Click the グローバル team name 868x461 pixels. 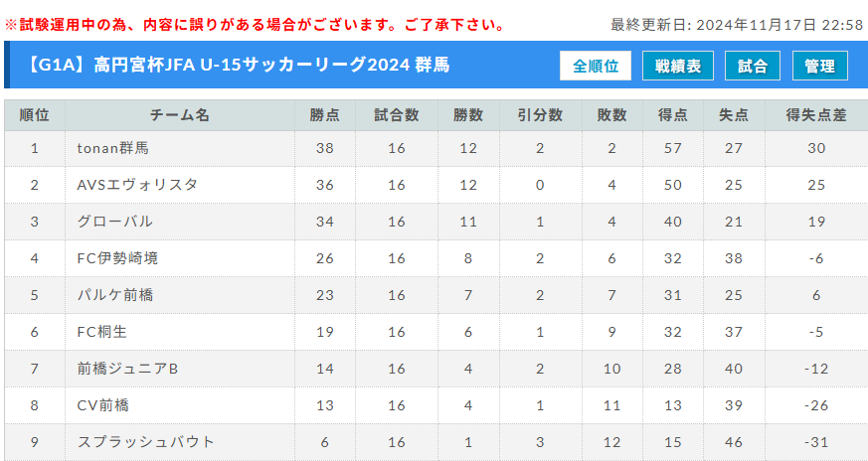click(x=114, y=222)
